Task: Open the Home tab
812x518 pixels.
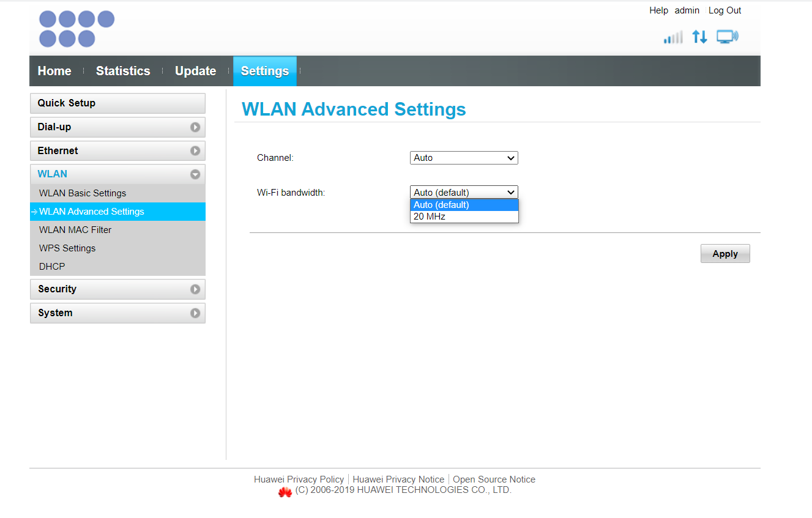Action: click(54, 71)
